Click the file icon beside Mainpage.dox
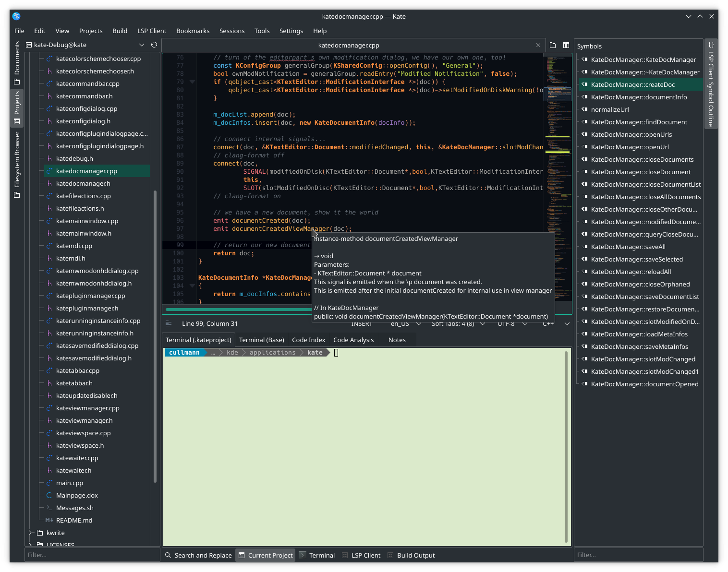Screen dimensions: 728x572 [49, 495]
